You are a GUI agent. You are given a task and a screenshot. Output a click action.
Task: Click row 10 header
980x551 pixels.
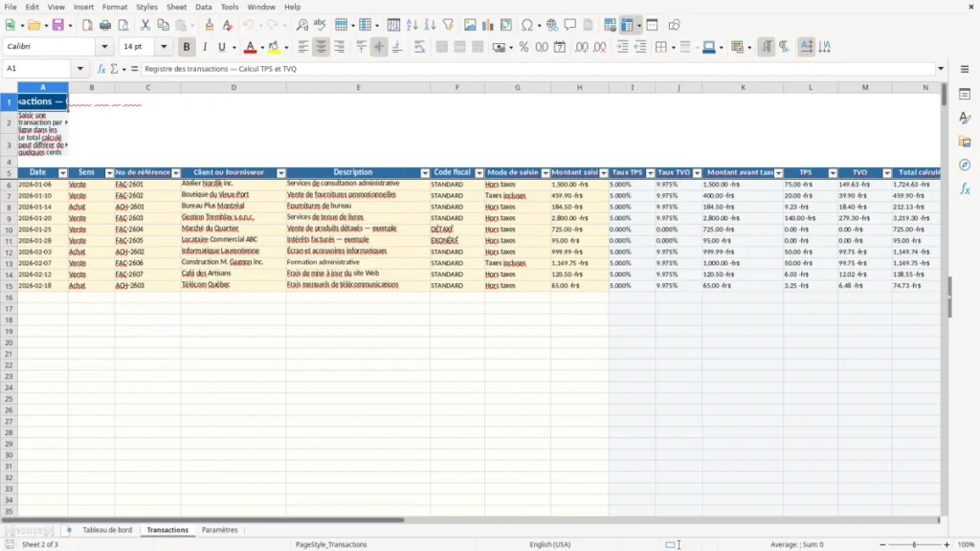pos(9,230)
